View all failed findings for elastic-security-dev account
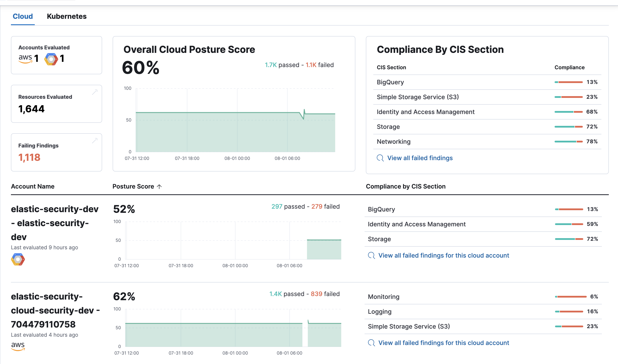 coord(443,255)
